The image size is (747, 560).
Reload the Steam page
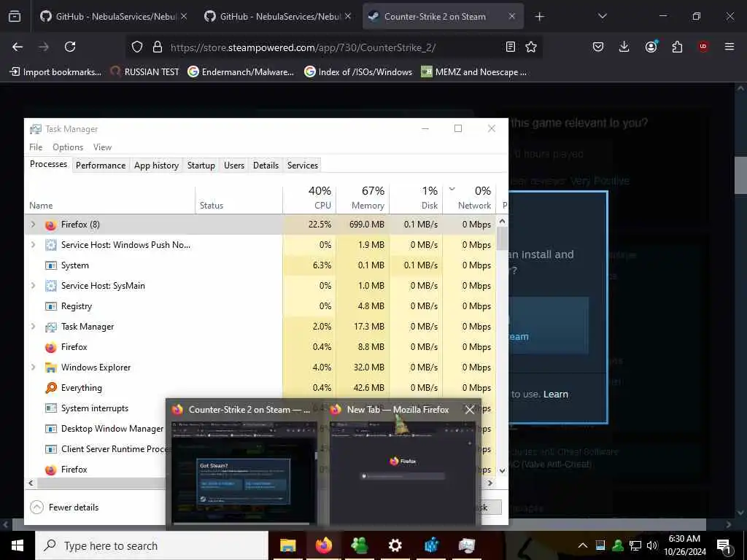click(x=70, y=47)
